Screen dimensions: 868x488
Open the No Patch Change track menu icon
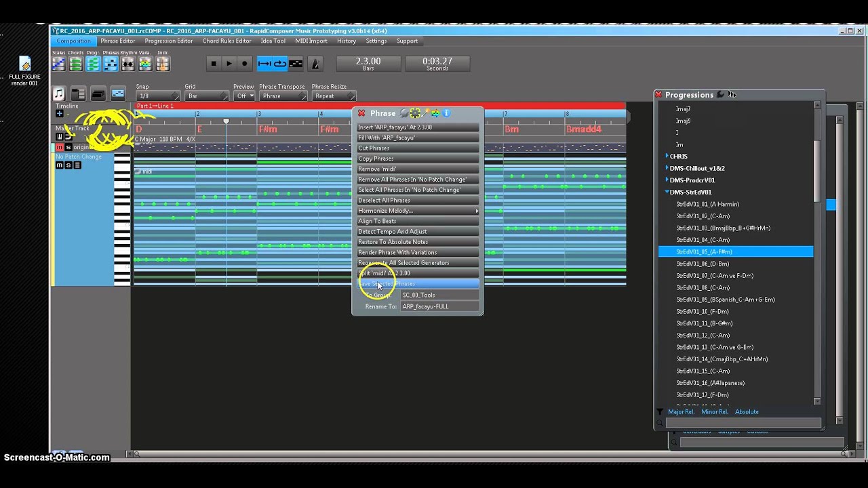(77, 165)
